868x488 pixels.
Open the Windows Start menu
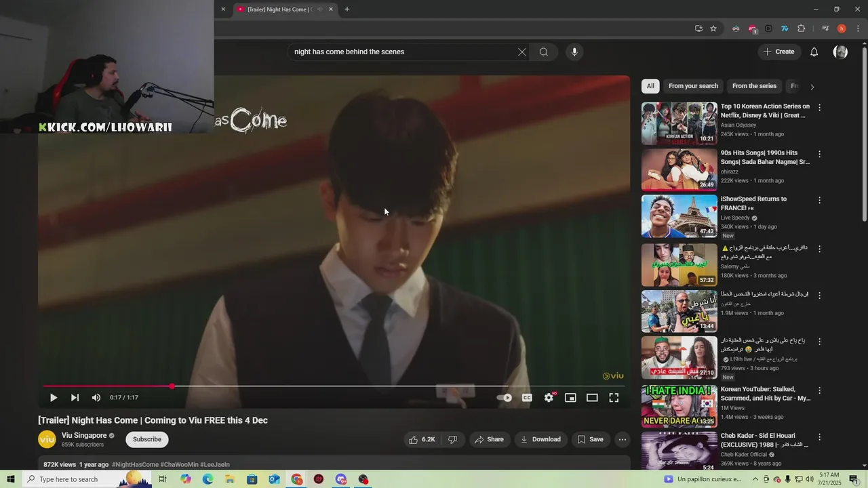pyautogui.click(x=10, y=479)
